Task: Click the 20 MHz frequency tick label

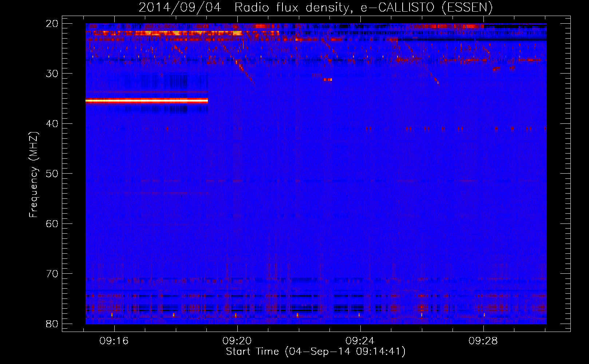Action: [52, 24]
